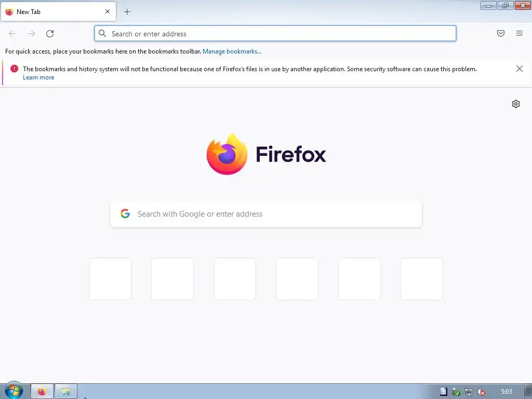Select the third empty shortcut tile

coord(235,279)
